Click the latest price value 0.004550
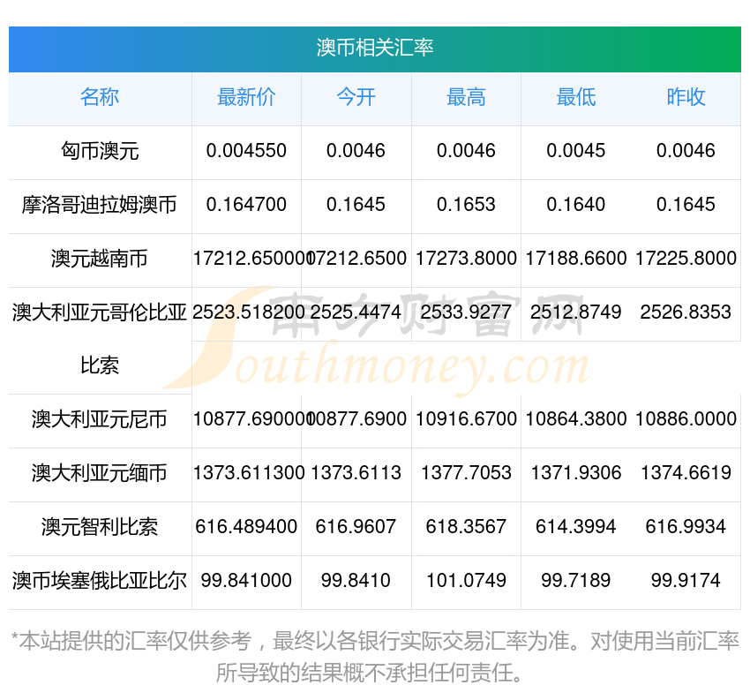 click(x=246, y=151)
